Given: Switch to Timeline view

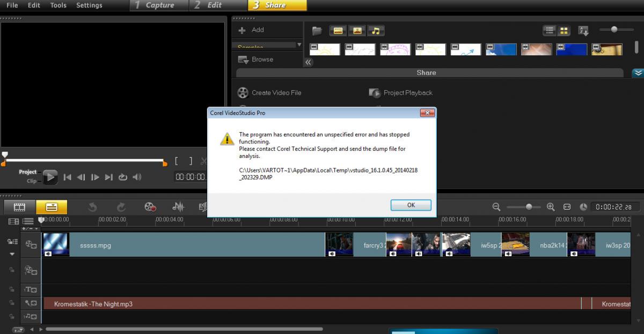Looking at the screenshot, I should point(52,207).
